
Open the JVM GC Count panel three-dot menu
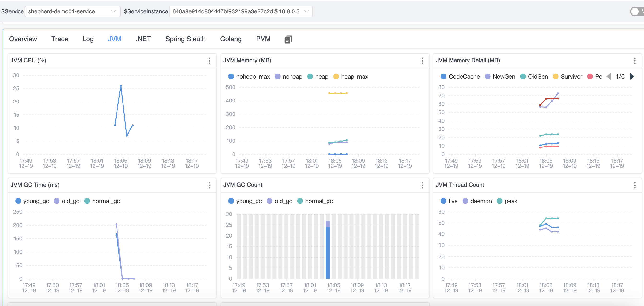tap(422, 185)
